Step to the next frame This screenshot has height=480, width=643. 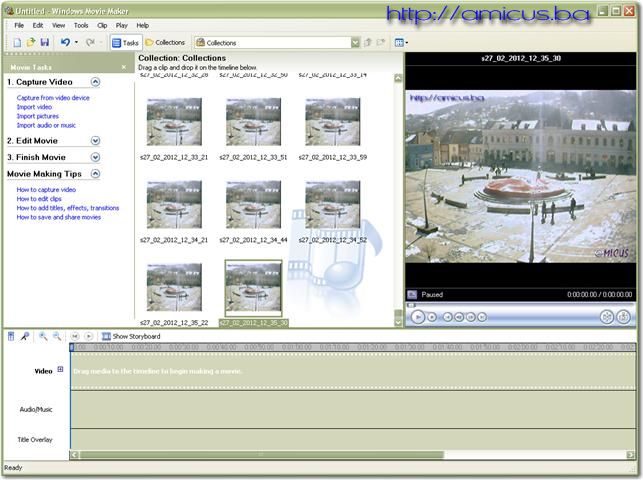(470, 317)
